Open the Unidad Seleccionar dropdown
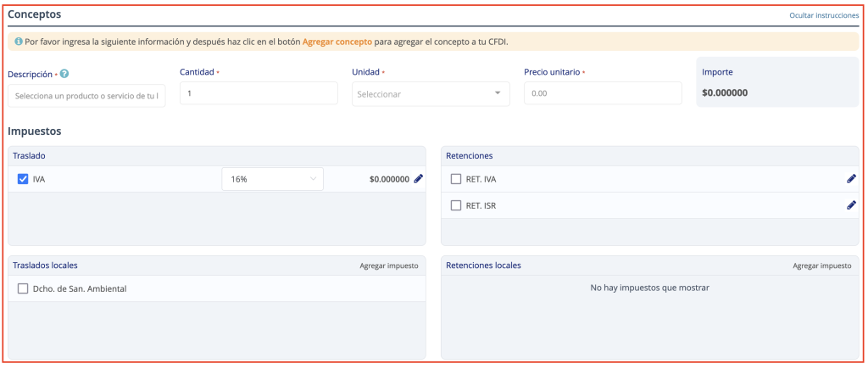This screenshot has height=369, width=868. pyautogui.click(x=431, y=93)
